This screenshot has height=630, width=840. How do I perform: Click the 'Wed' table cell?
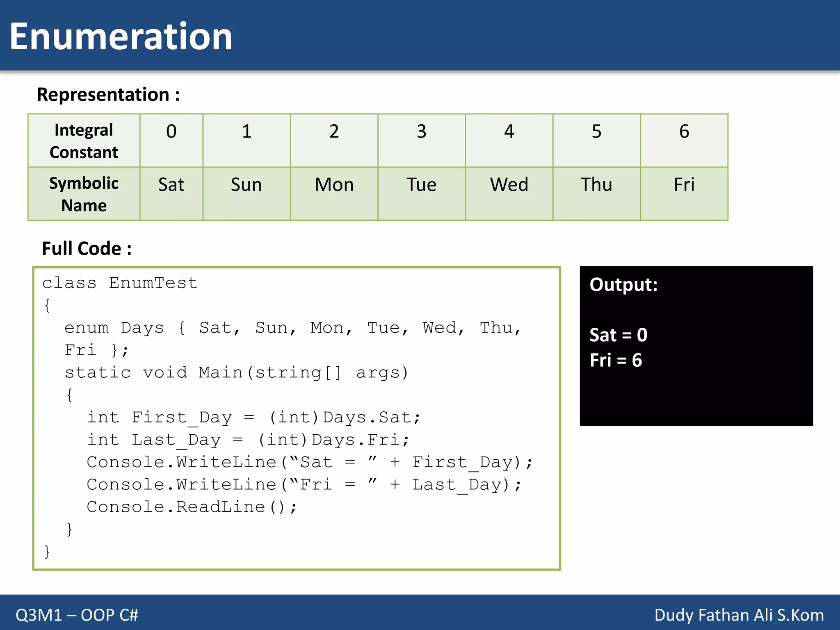(509, 194)
